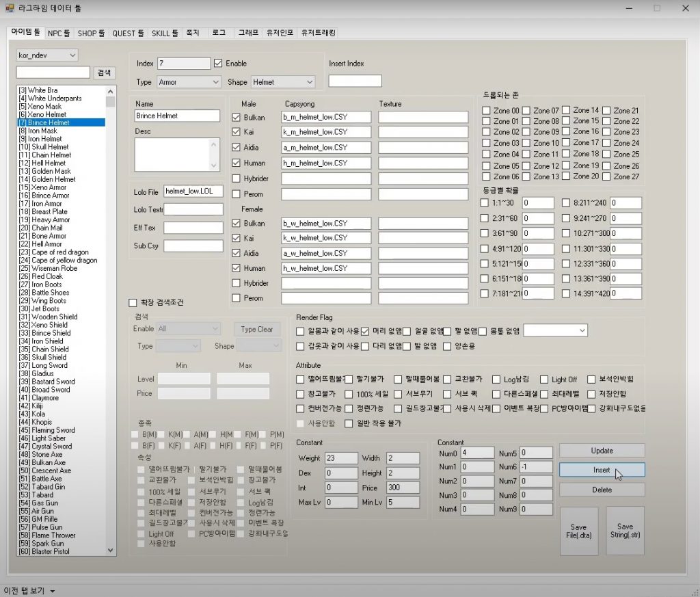Click the Save String(.str) button
This screenshot has height=597, width=700.
click(625, 531)
